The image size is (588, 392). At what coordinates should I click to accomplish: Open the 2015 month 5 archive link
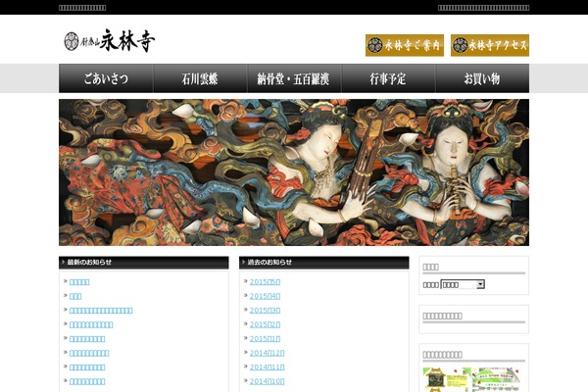pyautogui.click(x=265, y=281)
